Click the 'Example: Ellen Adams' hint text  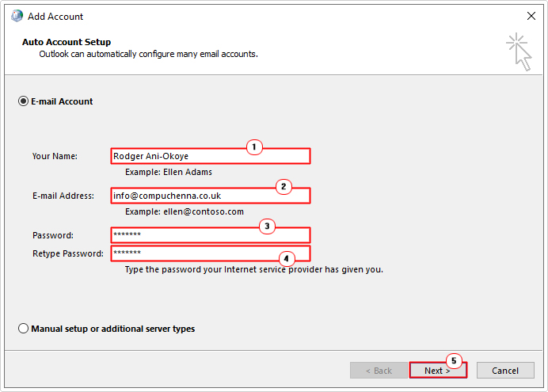[x=169, y=173]
